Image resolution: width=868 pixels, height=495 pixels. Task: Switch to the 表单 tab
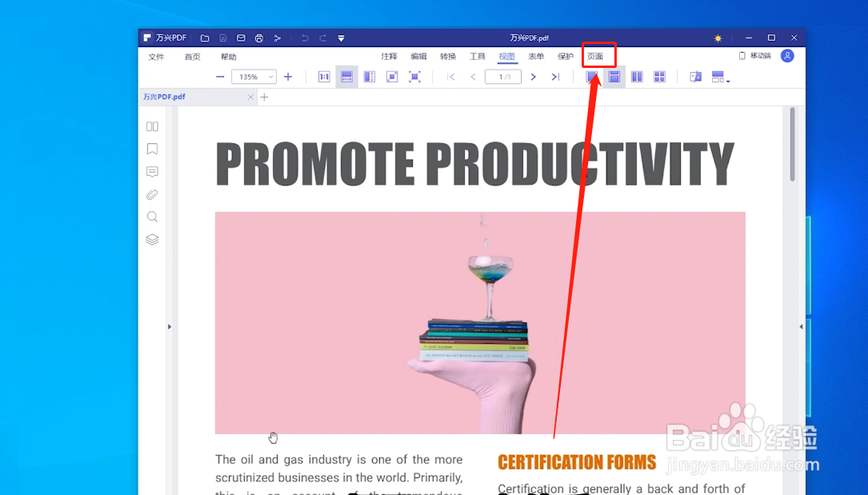pyautogui.click(x=536, y=57)
